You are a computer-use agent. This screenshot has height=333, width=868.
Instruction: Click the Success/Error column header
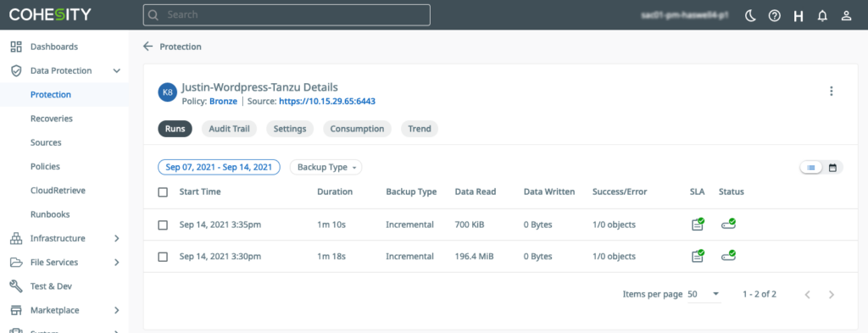point(620,192)
